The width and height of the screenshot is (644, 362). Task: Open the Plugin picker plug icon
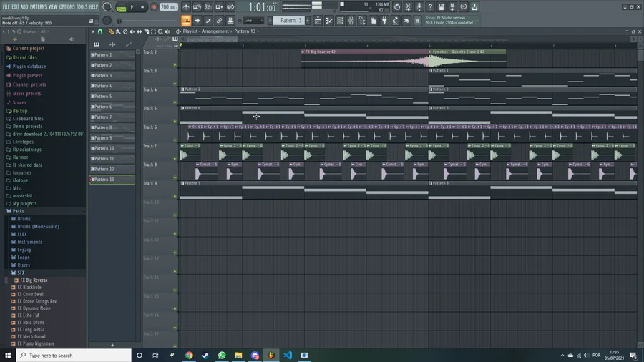384,21
